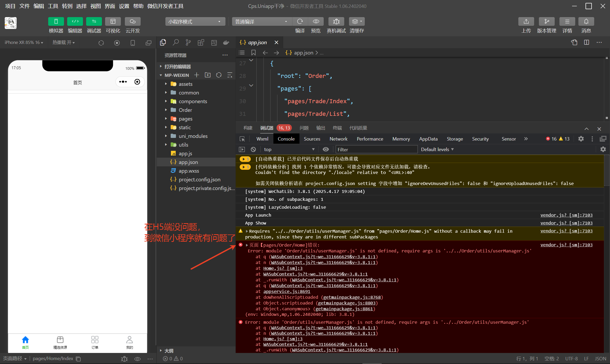This screenshot has width=610, height=364.
Task: Open the upload (上传) button
Action: [x=526, y=22]
